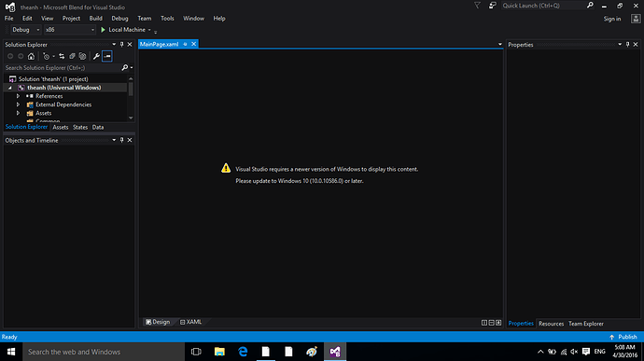Click the Solution Explorer vertical scrollbar

tap(131, 98)
